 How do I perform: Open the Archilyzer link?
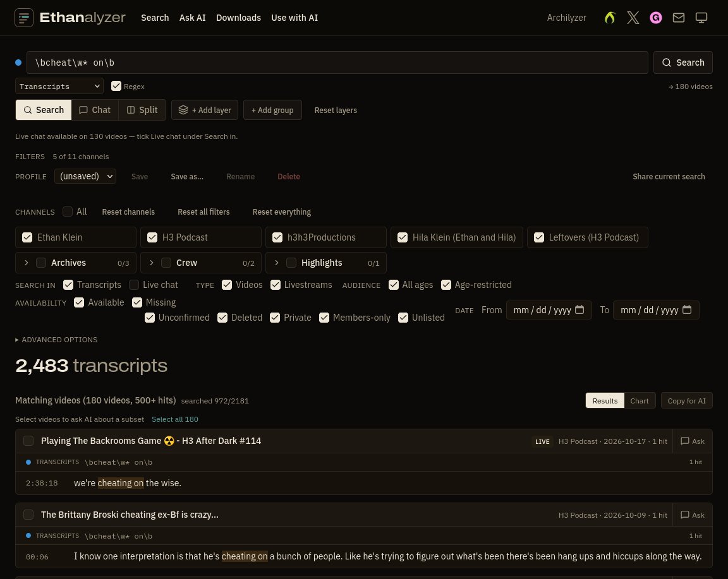click(x=566, y=18)
